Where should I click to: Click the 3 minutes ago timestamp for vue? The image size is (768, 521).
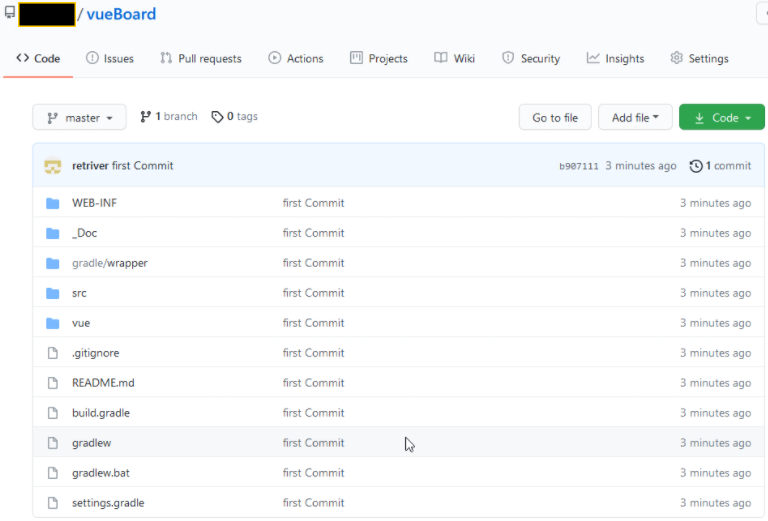pyautogui.click(x=716, y=323)
